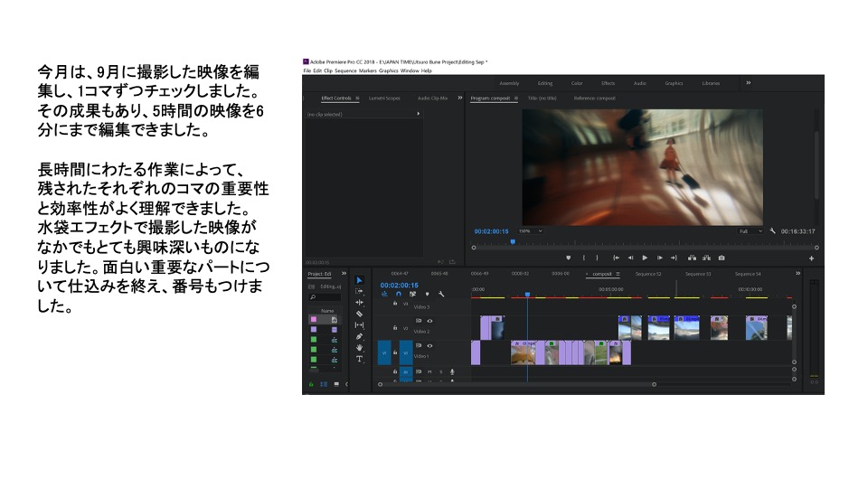Toggle sync lock on Video 2
The image size is (868, 488).
[x=419, y=321]
